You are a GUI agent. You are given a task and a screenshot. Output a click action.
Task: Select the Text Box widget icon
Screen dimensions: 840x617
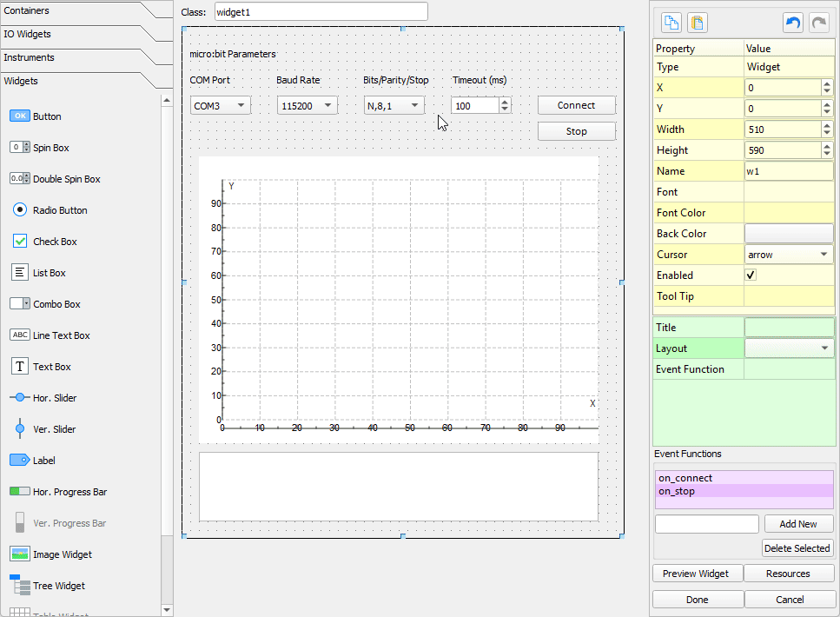click(20, 367)
